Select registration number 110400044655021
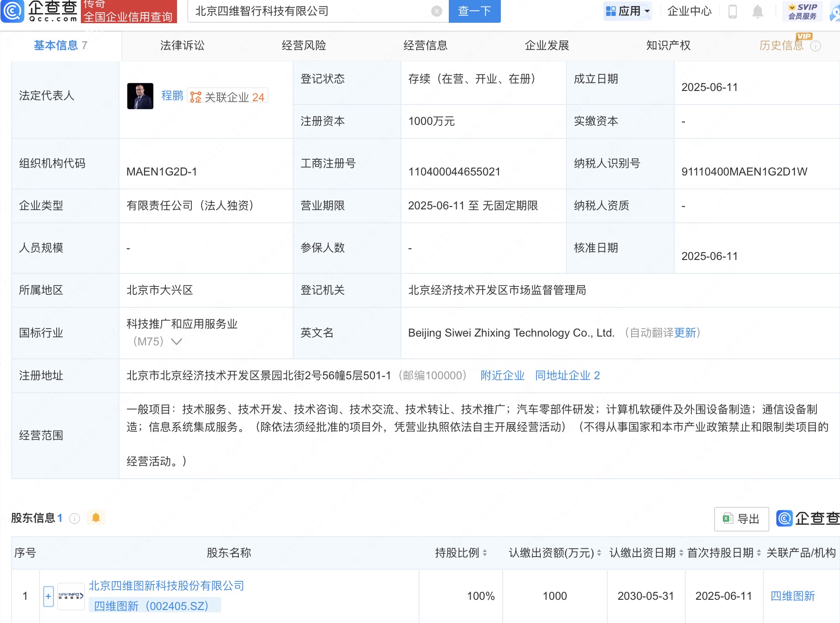This screenshot has height=623, width=840. (454, 172)
